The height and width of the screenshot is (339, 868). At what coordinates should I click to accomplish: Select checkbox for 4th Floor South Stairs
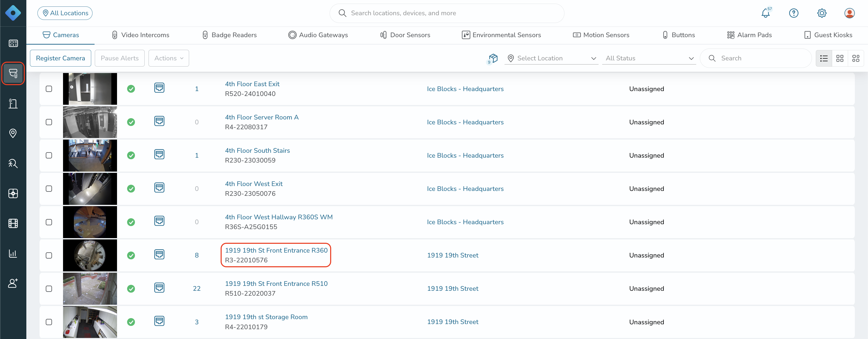49,155
